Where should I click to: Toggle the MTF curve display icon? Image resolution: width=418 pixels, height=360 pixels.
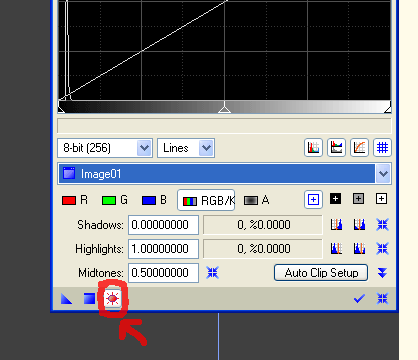(x=359, y=147)
